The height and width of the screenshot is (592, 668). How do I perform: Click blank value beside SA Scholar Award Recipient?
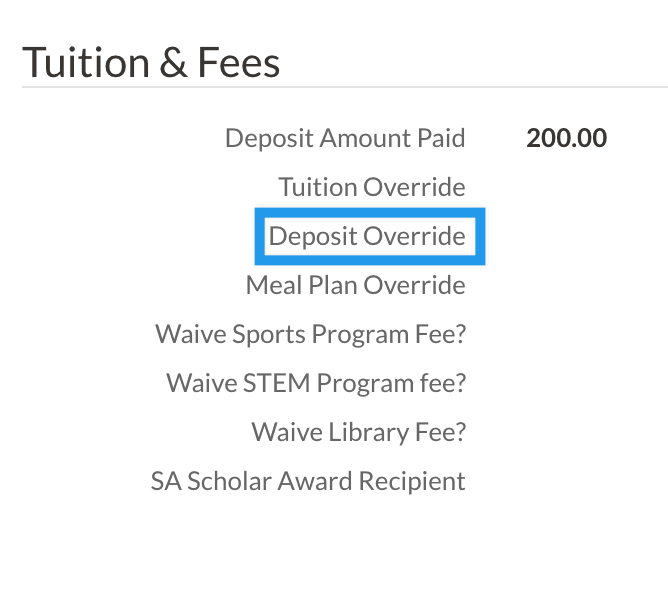tap(566, 481)
